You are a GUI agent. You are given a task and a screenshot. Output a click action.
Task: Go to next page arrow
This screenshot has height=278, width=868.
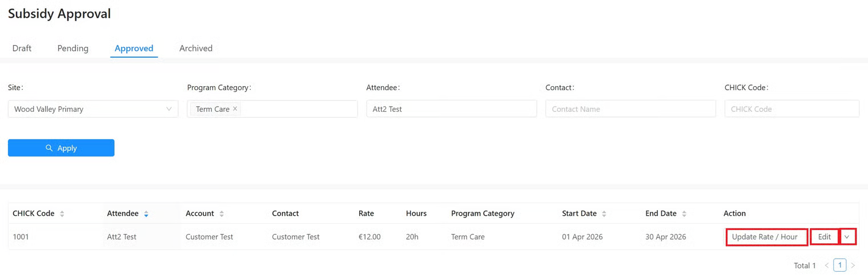[853, 265]
